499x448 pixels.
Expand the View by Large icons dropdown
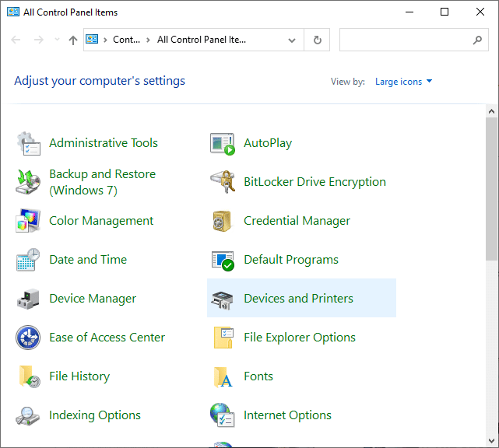click(x=403, y=82)
